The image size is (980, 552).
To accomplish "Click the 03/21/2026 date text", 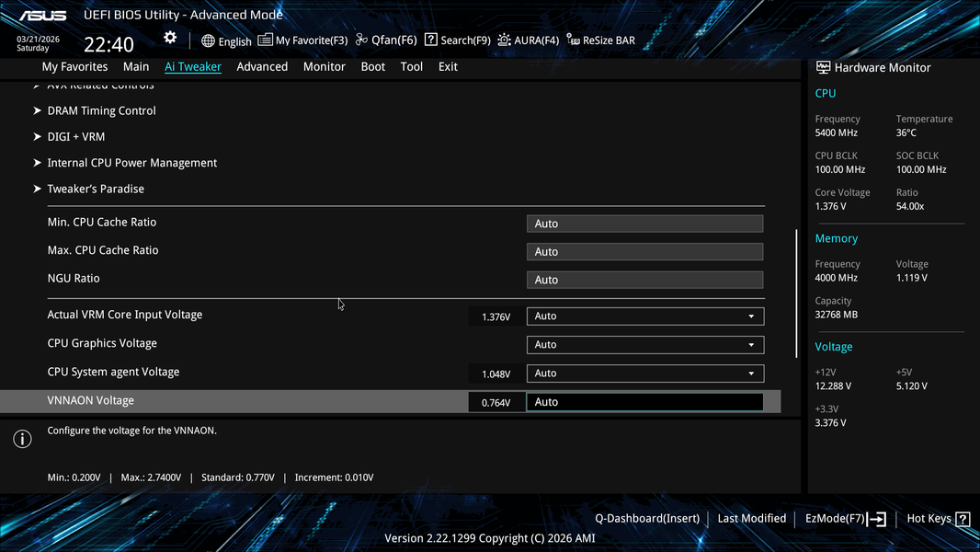I will click(38, 39).
